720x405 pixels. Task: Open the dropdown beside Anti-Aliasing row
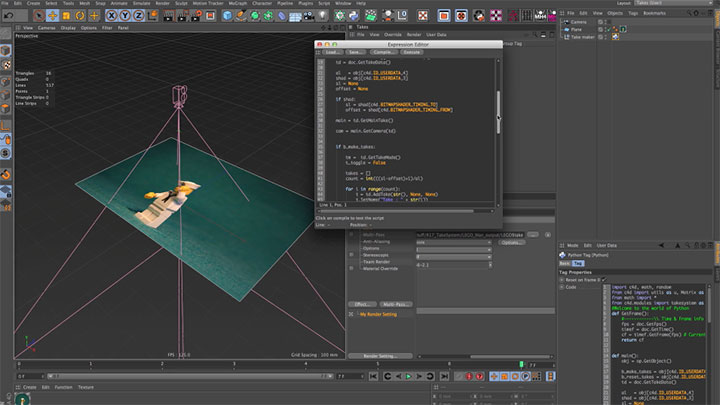coord(454,242)
